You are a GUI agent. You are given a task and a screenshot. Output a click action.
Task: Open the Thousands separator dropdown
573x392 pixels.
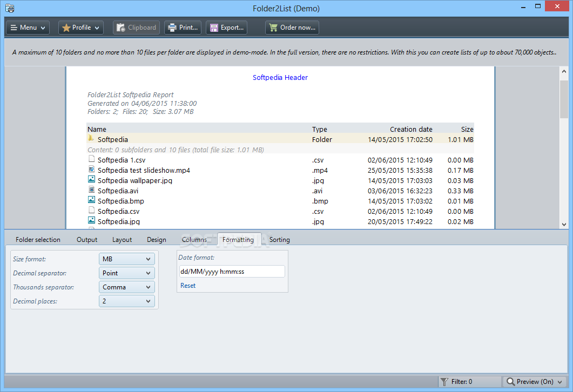click(127, 287)
